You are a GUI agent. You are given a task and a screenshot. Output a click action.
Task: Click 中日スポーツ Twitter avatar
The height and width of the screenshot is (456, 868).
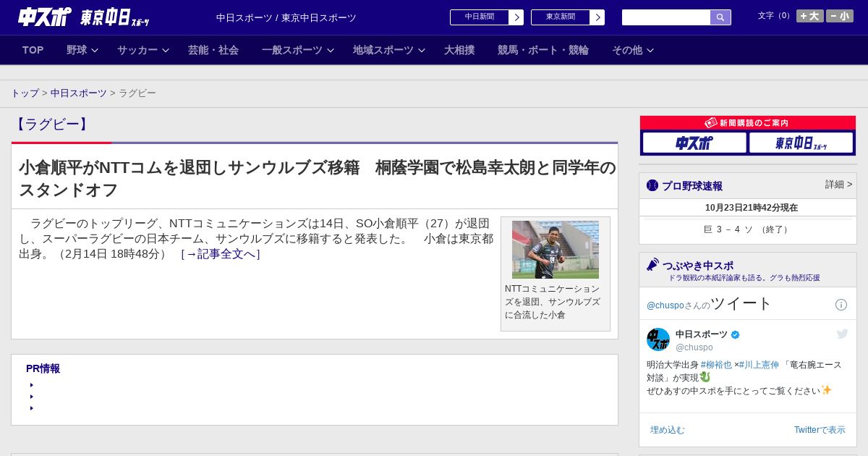point(658,339)
